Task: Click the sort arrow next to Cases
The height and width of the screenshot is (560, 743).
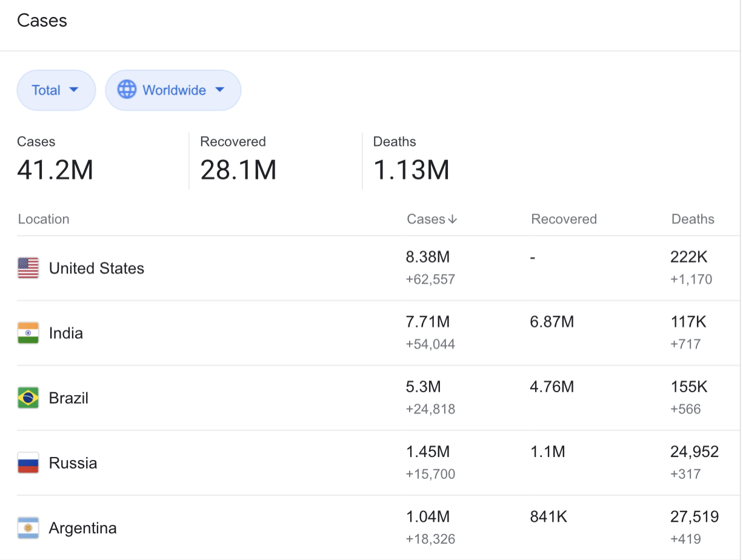Action: click(452, 219)
